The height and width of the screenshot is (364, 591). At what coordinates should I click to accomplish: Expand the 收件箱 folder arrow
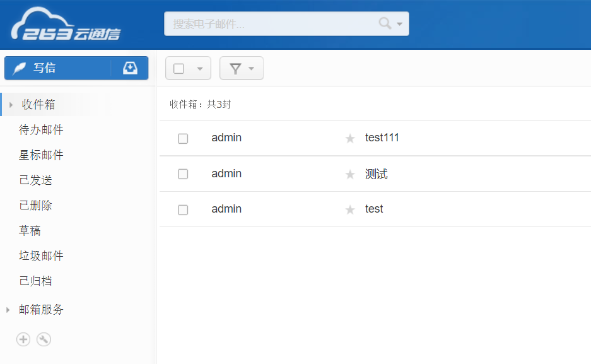pos(11,105)
